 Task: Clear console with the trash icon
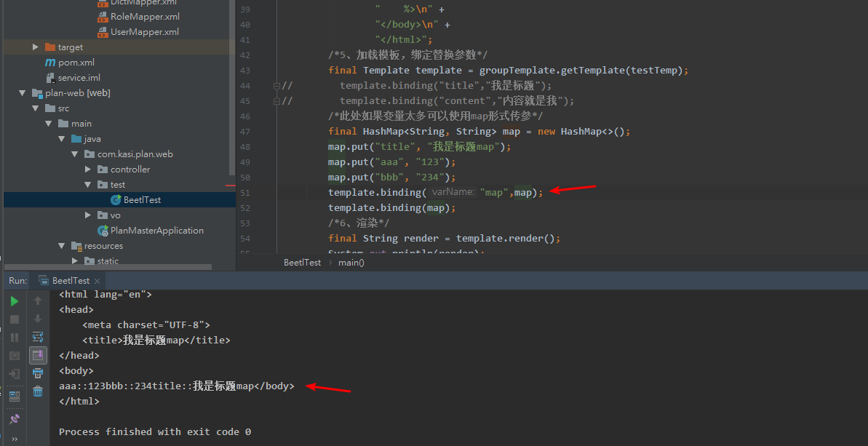(38, 391)
